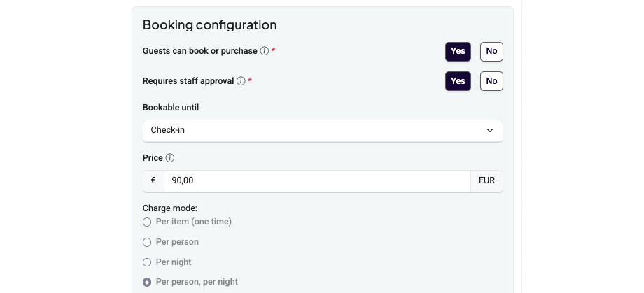Set Guests can book or purchase to Yes
Screen dimensions: 644x293
458,52
